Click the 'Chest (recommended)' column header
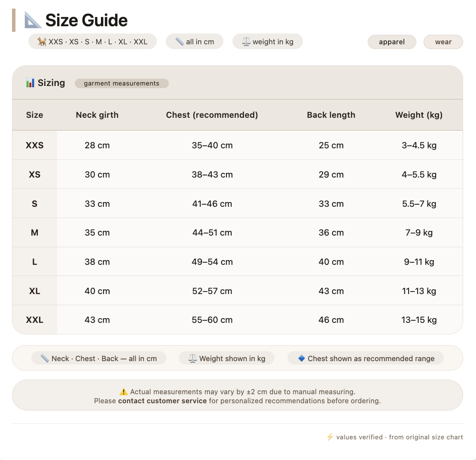This screenshot has width=476, height=460. [x=212, y=115]
